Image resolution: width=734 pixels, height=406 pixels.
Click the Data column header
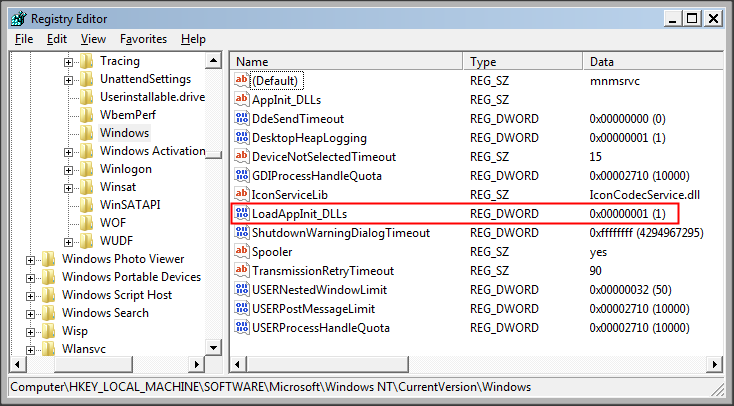tap(654, 61)
